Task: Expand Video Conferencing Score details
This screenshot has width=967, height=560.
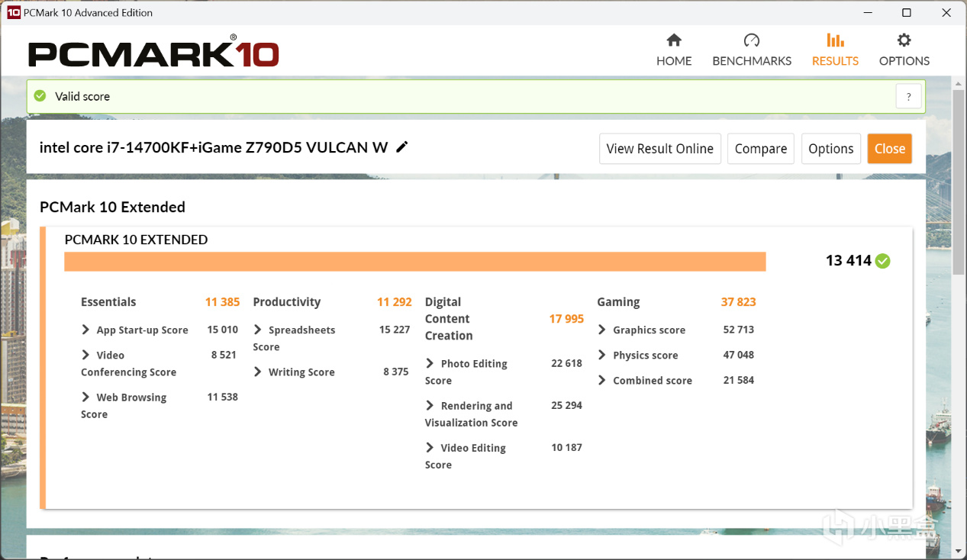Action: tap(85, 355)
